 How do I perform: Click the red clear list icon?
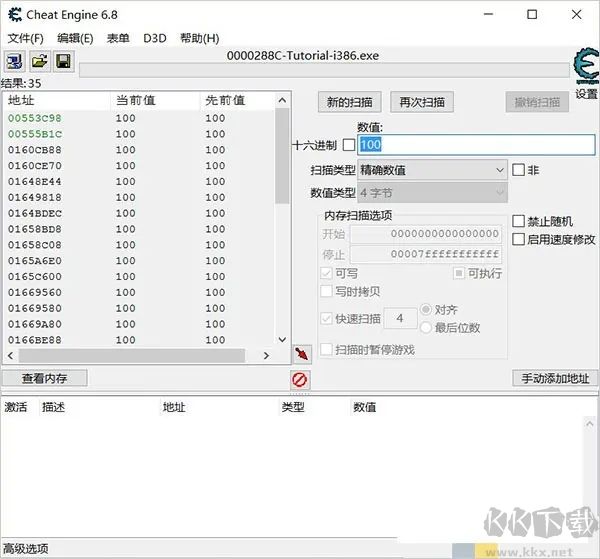click(x=299, y=379)
